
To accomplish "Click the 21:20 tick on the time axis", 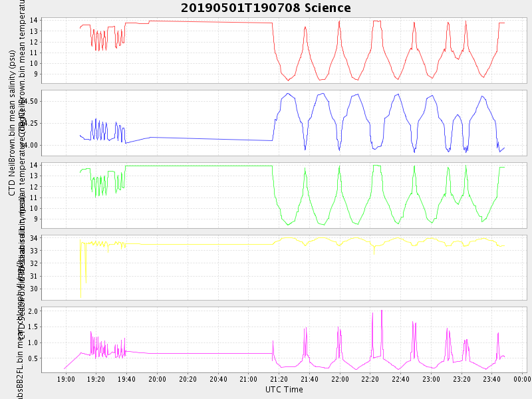I will pyautogui.click(x=279, y=379).
